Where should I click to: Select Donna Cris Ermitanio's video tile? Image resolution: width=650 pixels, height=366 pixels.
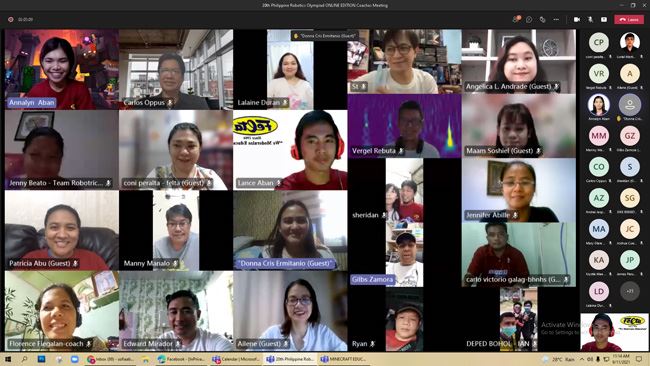(290, 230)
